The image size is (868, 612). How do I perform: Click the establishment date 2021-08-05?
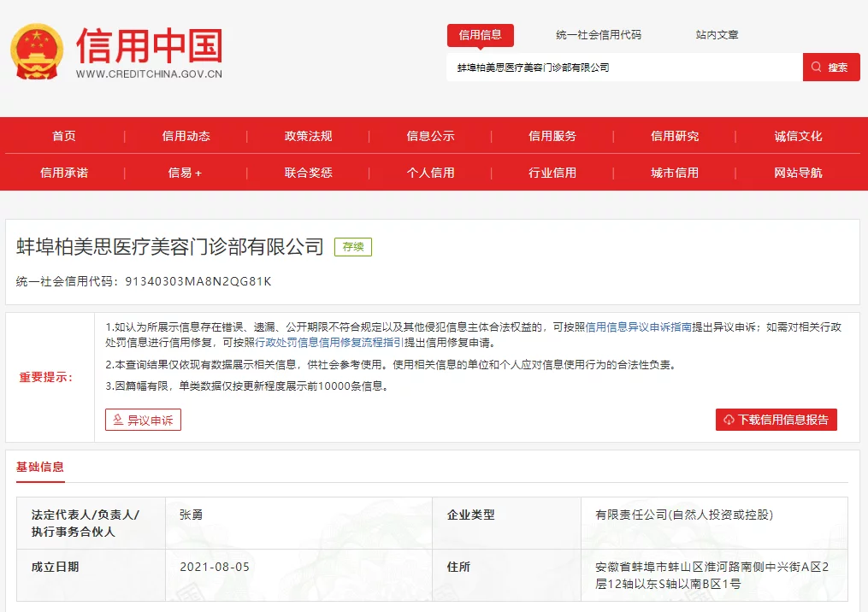[x=215, y=568]
